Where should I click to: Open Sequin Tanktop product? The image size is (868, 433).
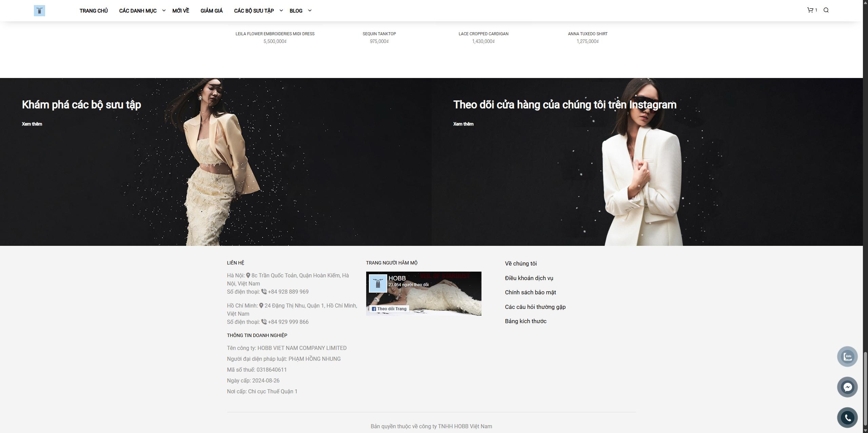pyautogui.click(x=379, y=34)
